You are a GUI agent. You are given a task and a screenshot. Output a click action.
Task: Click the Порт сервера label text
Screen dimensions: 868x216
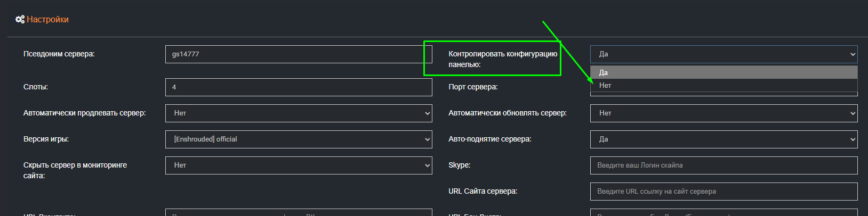[x=473, y=87]
